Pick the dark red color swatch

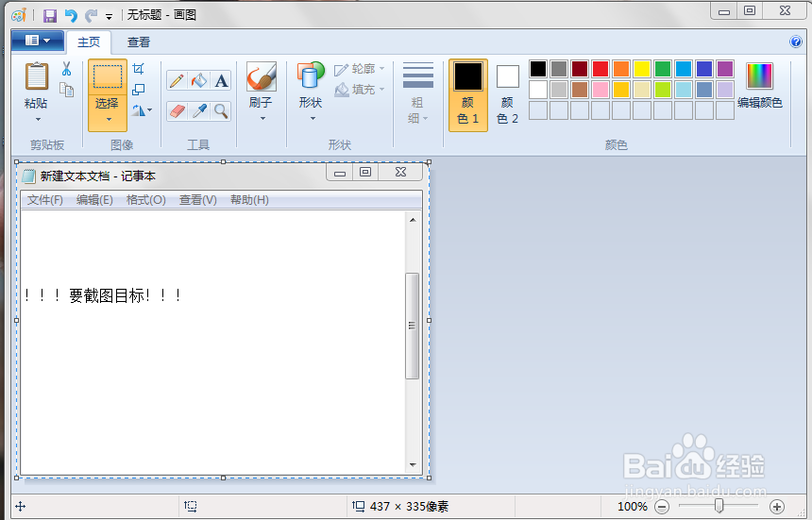point(580,69)
